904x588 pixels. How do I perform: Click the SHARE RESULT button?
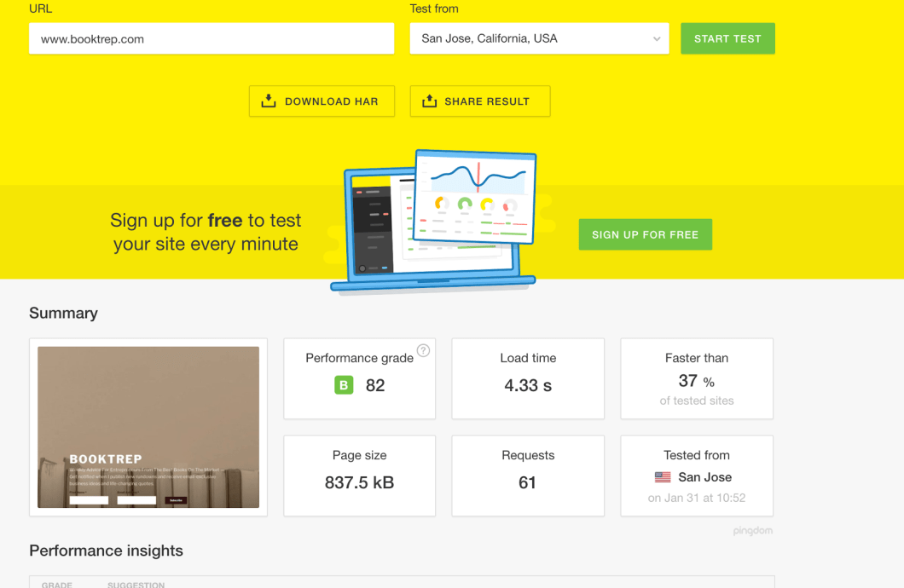[480, 101]
